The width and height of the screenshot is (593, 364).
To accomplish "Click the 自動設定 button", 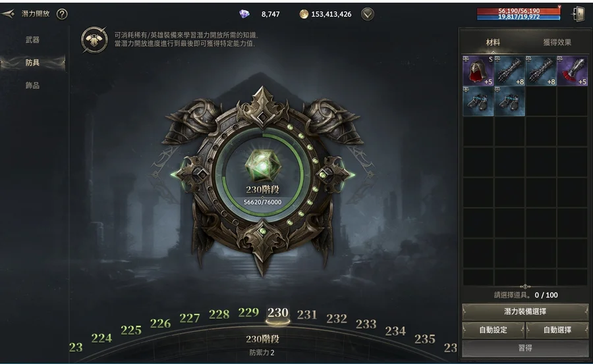I will click(x=493, y=330).
